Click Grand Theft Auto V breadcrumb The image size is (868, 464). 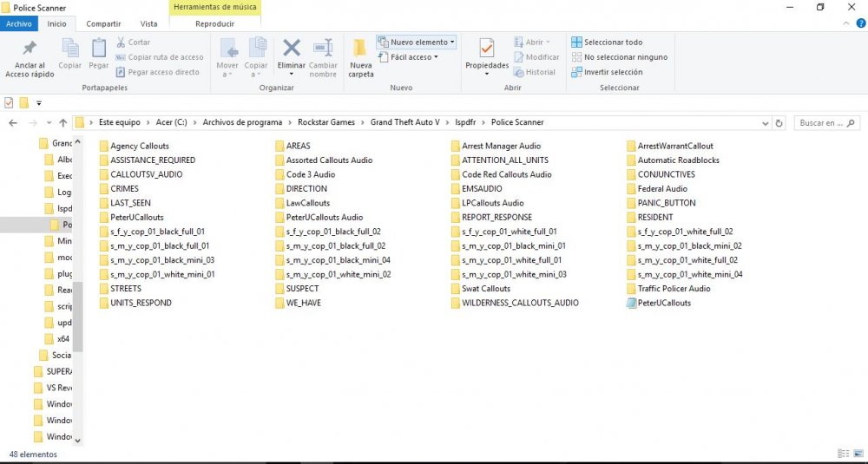[405, 122]
